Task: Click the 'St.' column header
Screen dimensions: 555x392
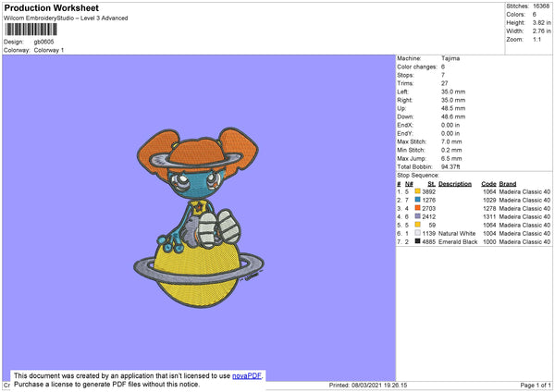Action: coord(431,184)
